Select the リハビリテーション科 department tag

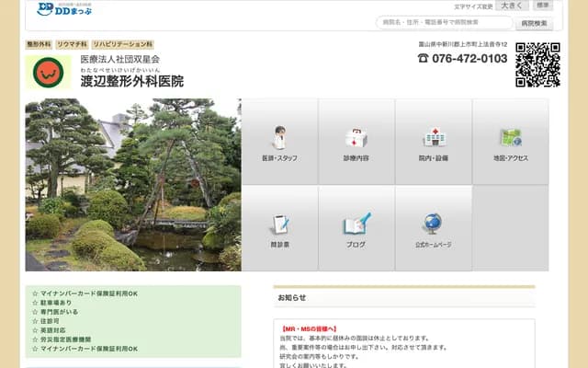(x=123, y=44)
